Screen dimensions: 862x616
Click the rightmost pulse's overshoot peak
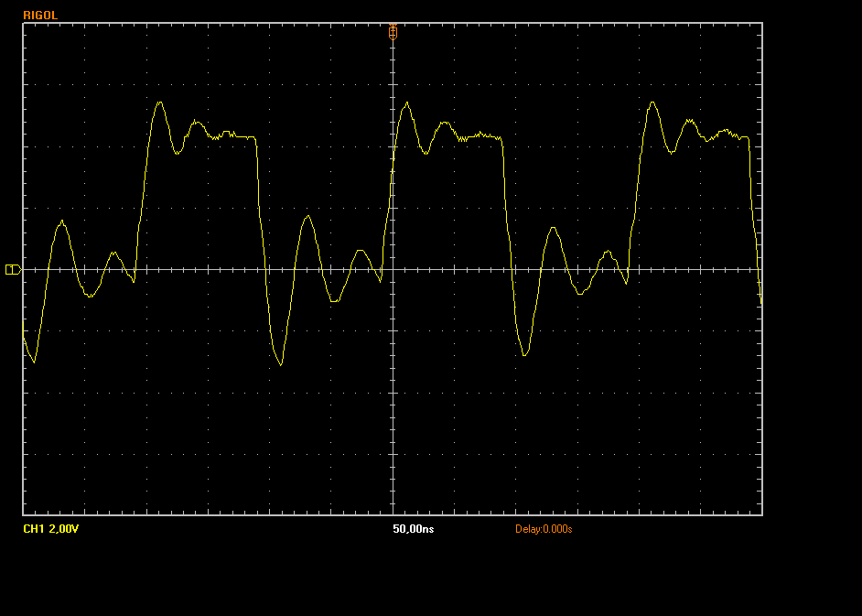[652, 103]
